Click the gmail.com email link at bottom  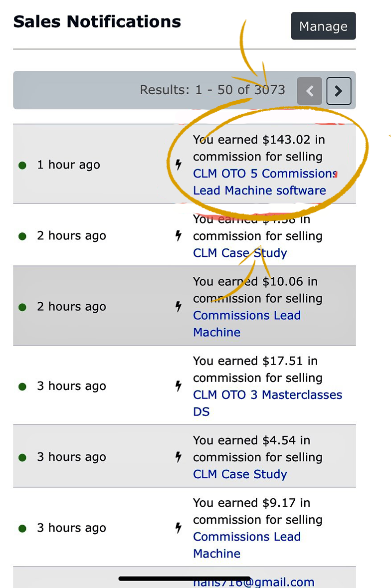254,582
